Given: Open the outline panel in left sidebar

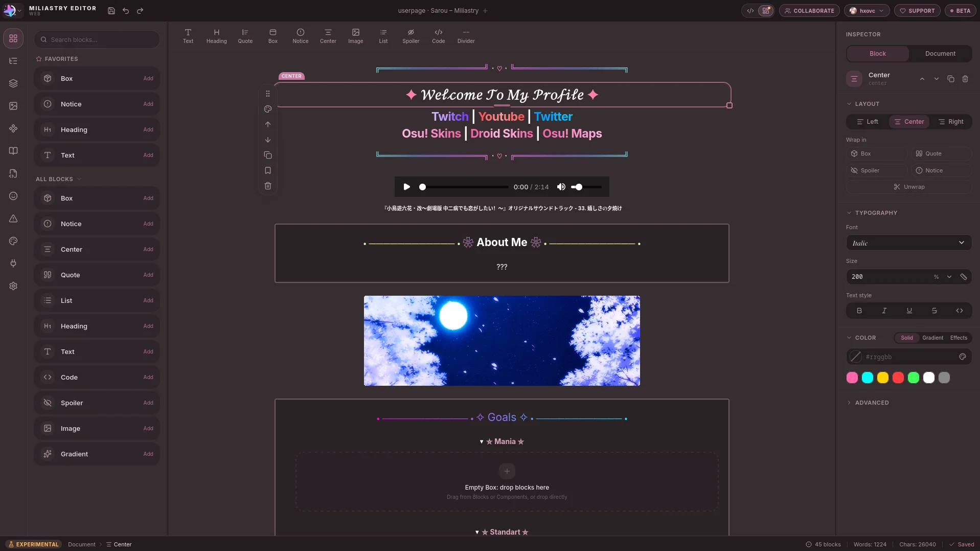Looking at the screenshot, I should click(13, 61).
